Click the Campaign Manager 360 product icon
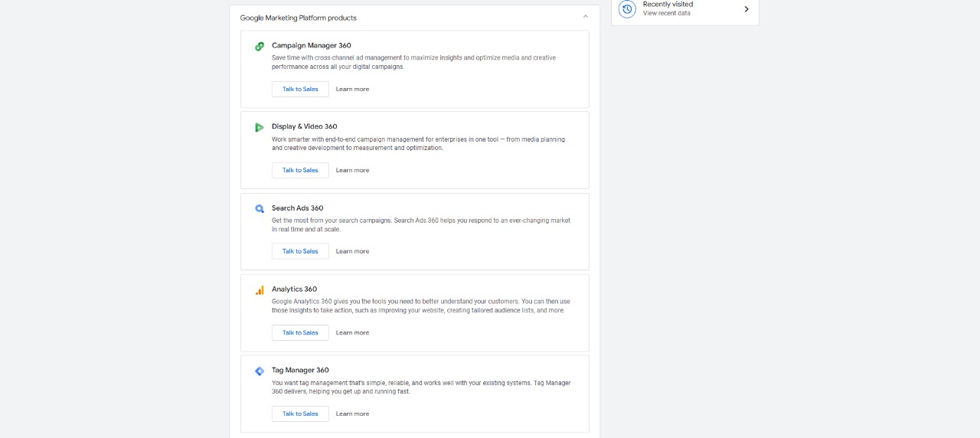 260,46
